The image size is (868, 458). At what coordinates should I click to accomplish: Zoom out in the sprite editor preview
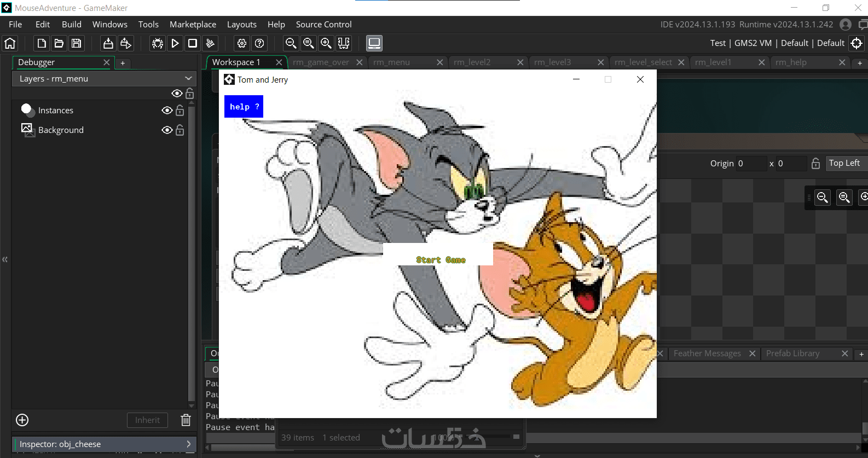point(823,197)
